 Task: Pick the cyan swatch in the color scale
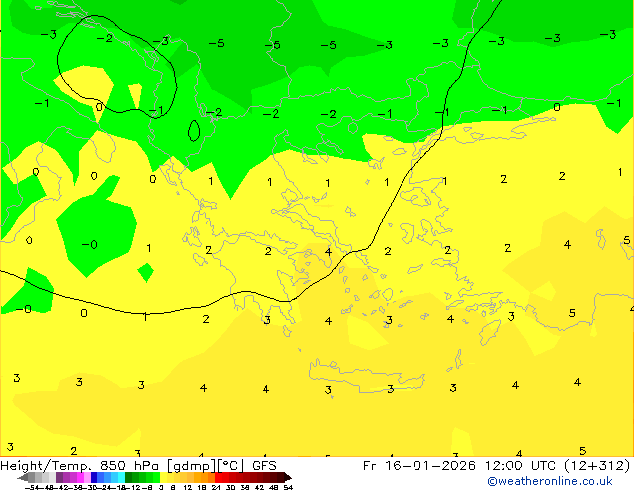(121, 478)
